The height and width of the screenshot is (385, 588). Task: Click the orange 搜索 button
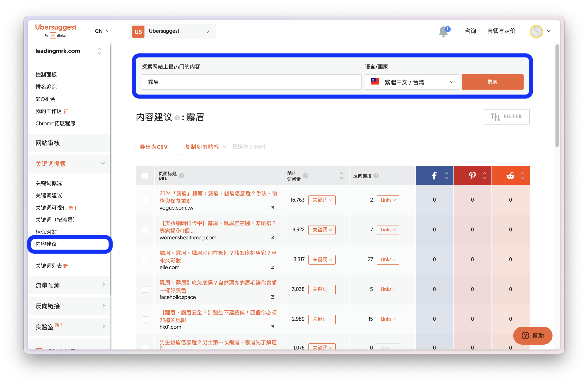tap(492, 82)
